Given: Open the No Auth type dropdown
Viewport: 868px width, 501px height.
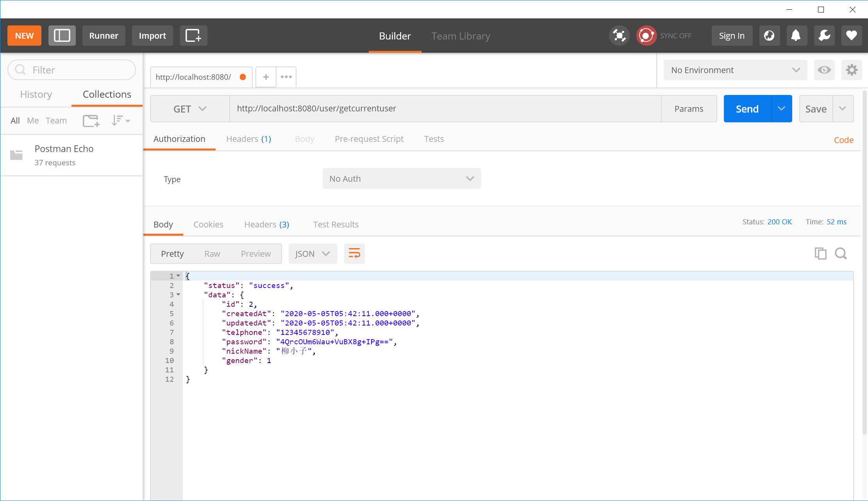Looking at the screenshot, I should coord(402,179).
